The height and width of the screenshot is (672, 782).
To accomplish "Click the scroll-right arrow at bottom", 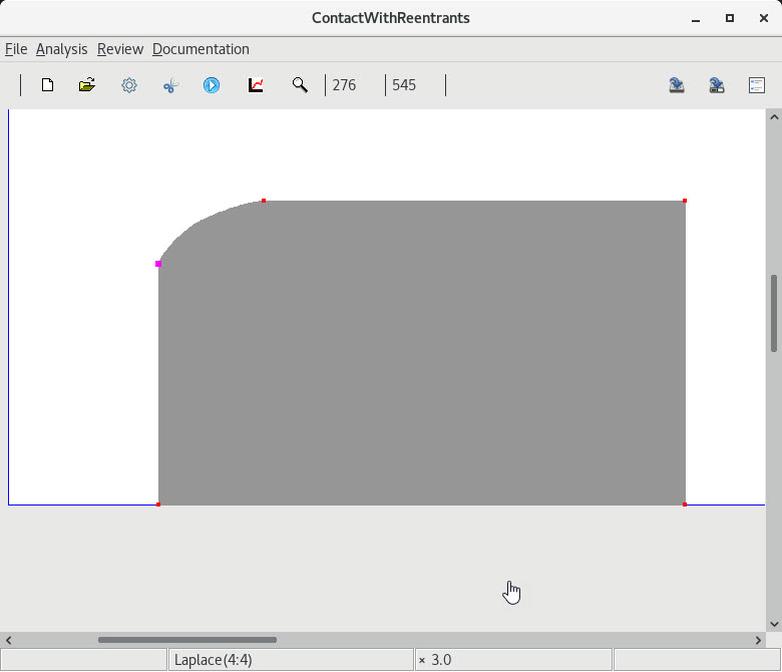I will [x=758, y=640].
